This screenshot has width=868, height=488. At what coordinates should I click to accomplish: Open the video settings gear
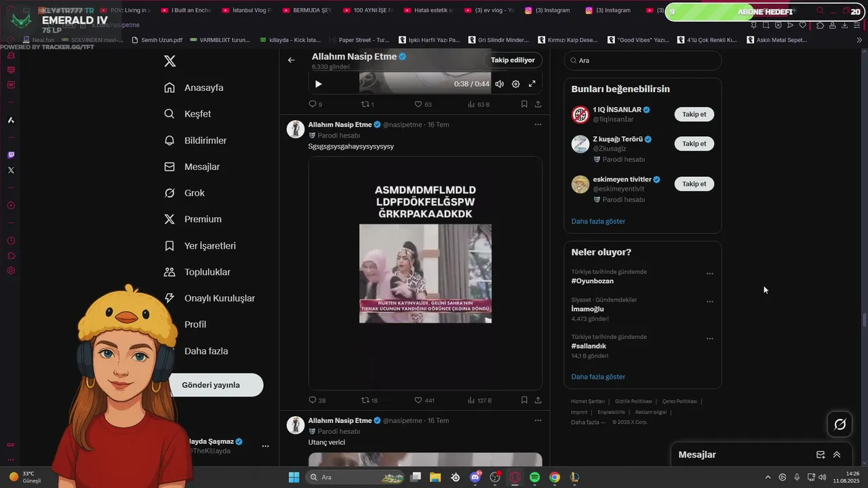tap(515, 84)
